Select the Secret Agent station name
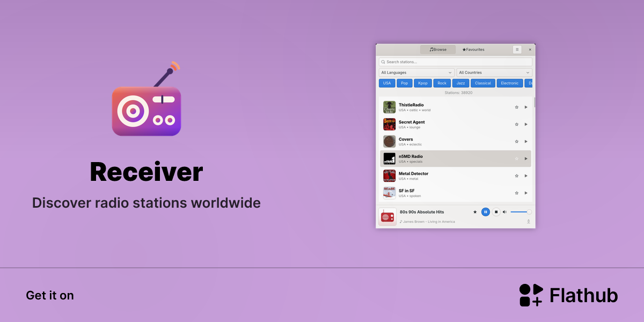 (412, 122)
